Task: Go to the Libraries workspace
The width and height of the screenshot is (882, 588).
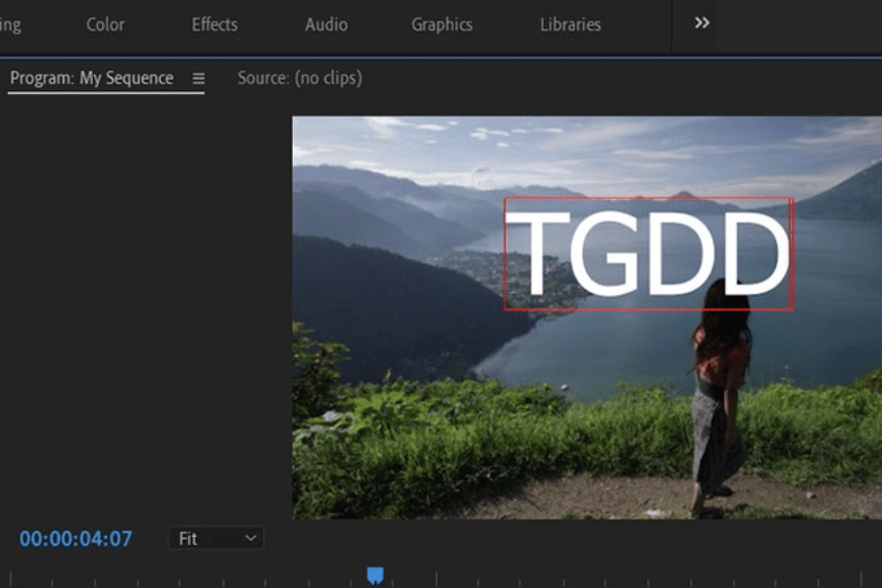Action: [570, 24]
